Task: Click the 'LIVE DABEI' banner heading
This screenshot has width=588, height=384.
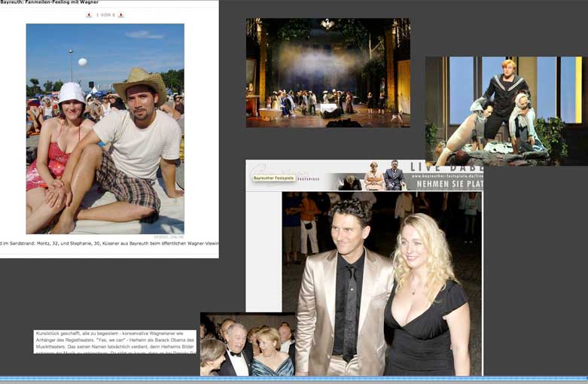Action: [446, 166]
